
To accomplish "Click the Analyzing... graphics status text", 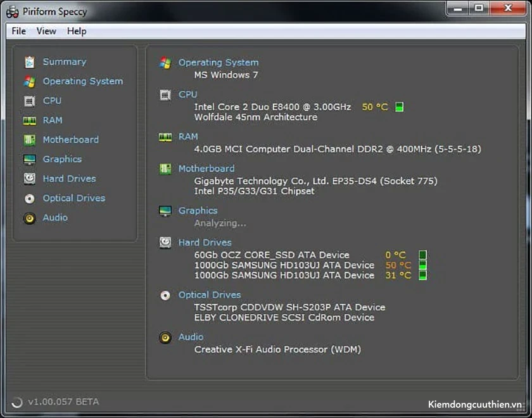I will [220, 223].
